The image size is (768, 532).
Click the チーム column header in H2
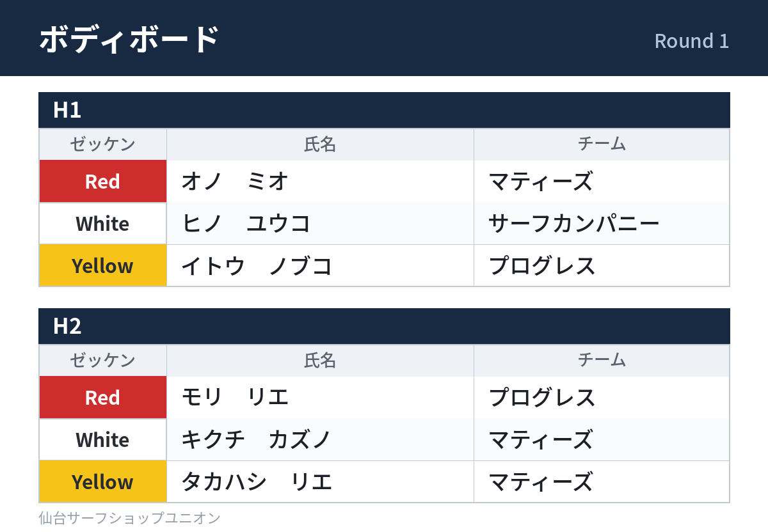(x=602, y=361)
